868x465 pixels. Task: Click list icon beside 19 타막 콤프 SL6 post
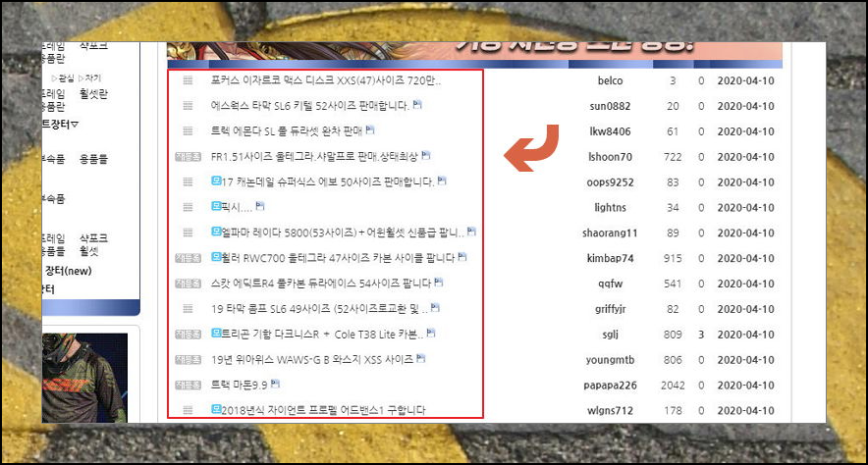(x=188, y=309)
